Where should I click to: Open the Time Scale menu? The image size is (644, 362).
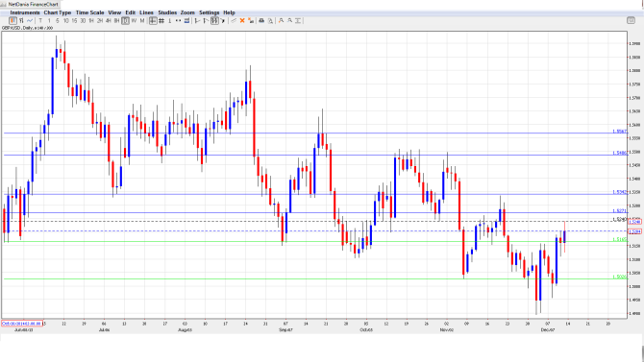89,12
